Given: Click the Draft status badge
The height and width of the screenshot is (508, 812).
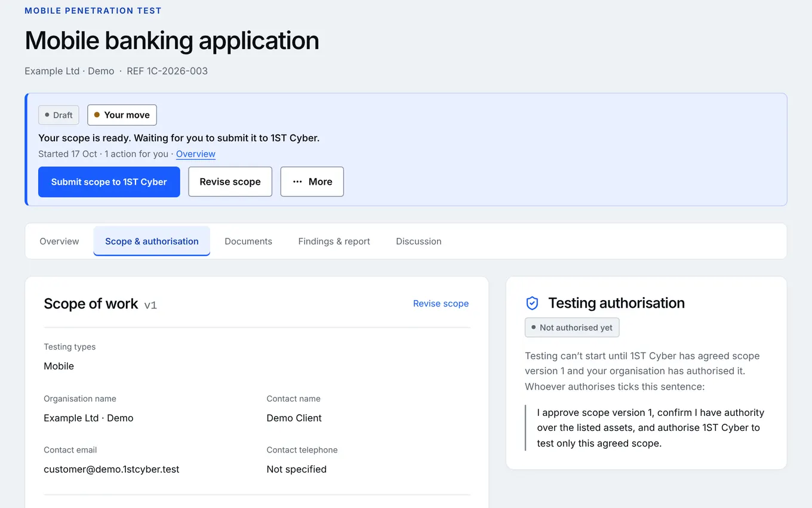Looking at the screenshot, I should 59,115.
